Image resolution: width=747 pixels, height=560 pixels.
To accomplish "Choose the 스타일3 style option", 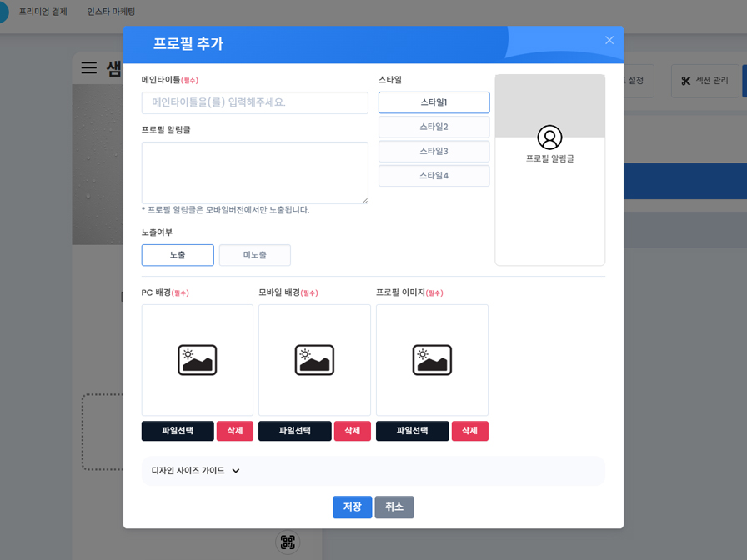I will pos(434,152).
